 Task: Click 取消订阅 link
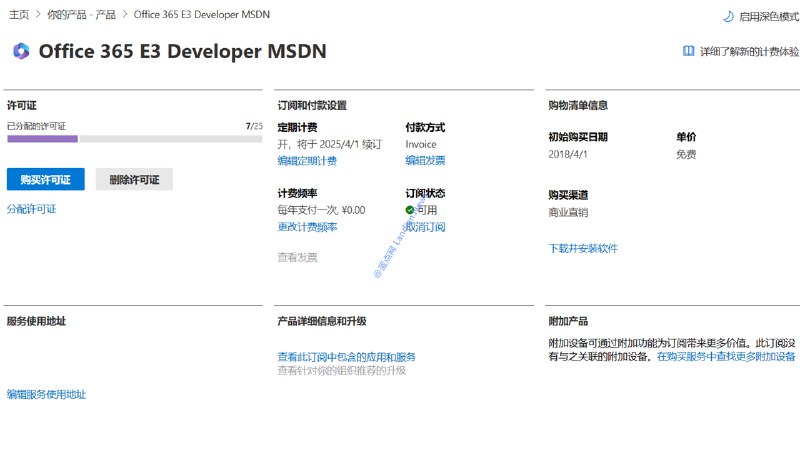(426, 227)
